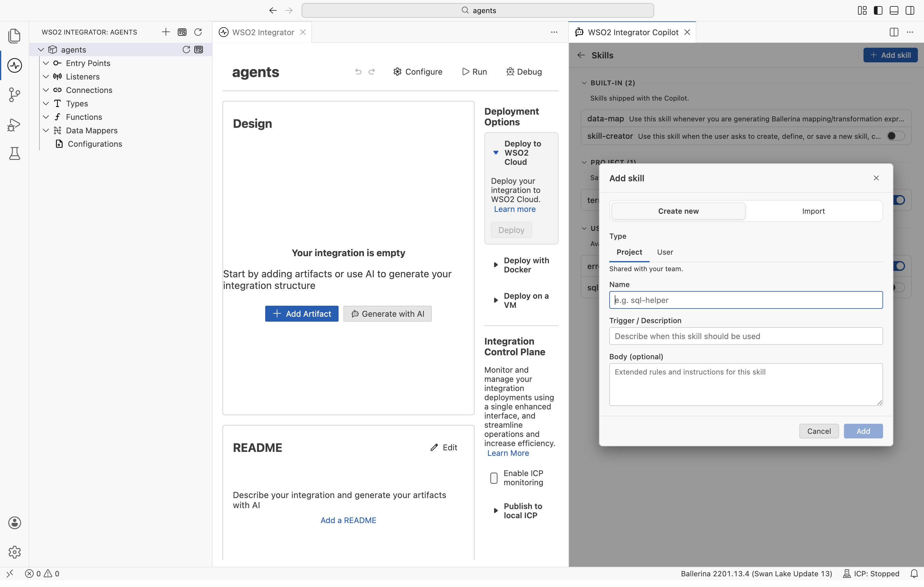Collapse the agents project tree node

tap(41, 50)
